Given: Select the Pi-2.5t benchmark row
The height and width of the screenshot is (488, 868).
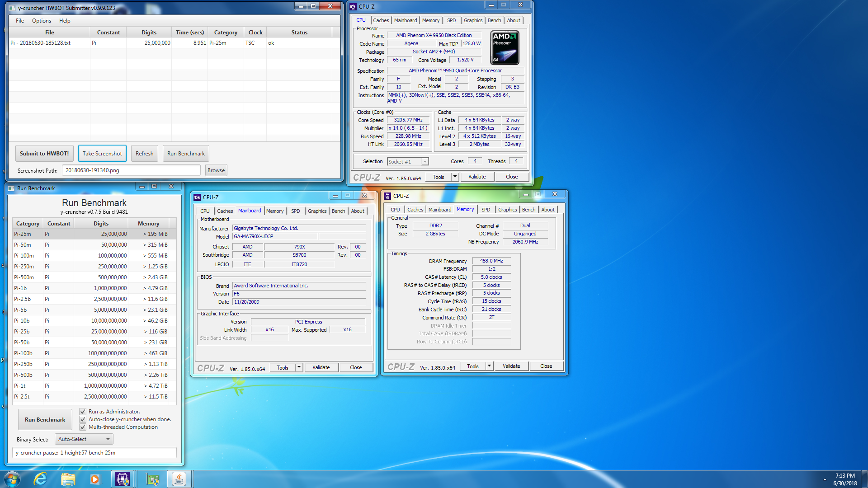Looking at the screenshot, I should [94, 397].
